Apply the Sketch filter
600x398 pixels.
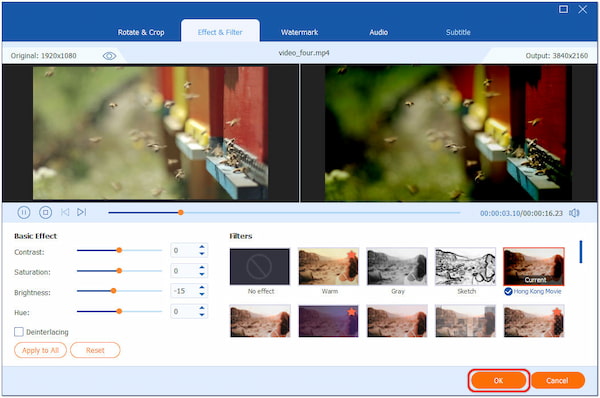(466, 267)
